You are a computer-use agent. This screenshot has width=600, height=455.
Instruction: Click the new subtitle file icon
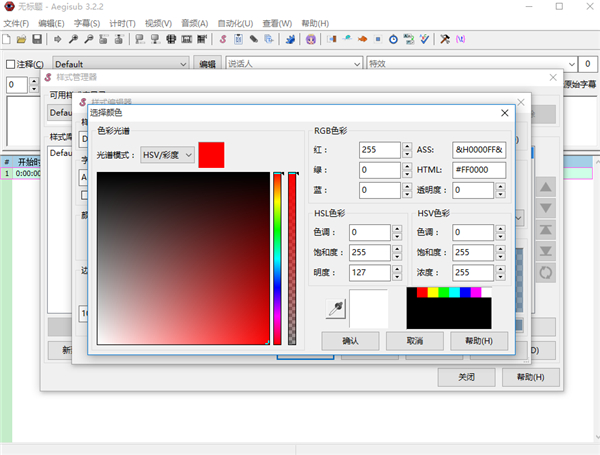pos(8,39)
